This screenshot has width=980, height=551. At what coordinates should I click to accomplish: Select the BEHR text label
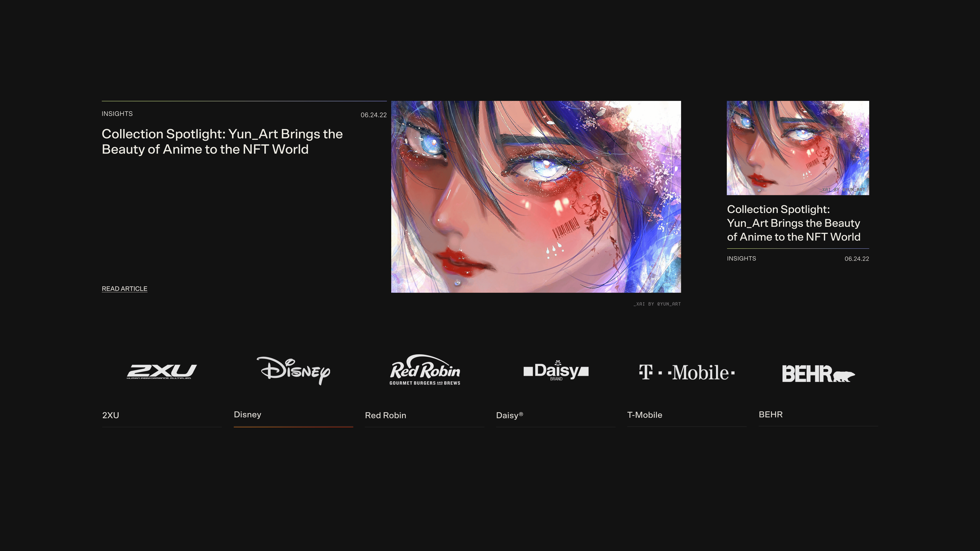(x=770, y=415)
